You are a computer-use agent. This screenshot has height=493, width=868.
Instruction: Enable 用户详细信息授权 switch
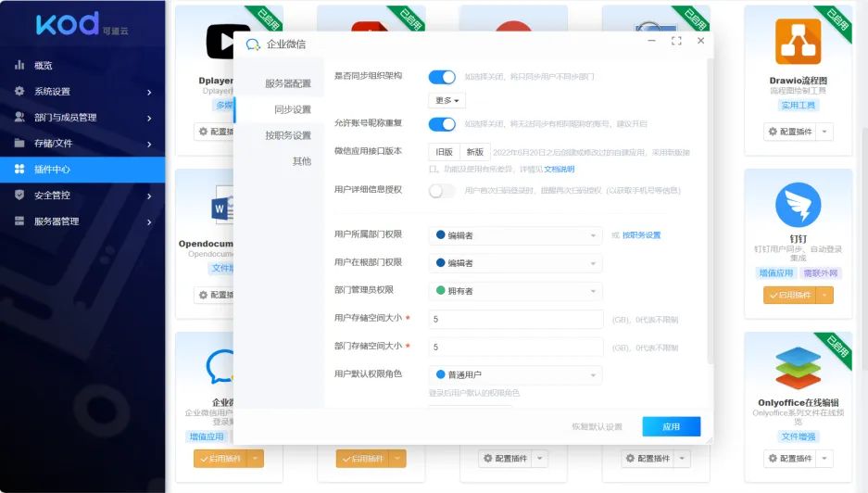pos(442,191)
